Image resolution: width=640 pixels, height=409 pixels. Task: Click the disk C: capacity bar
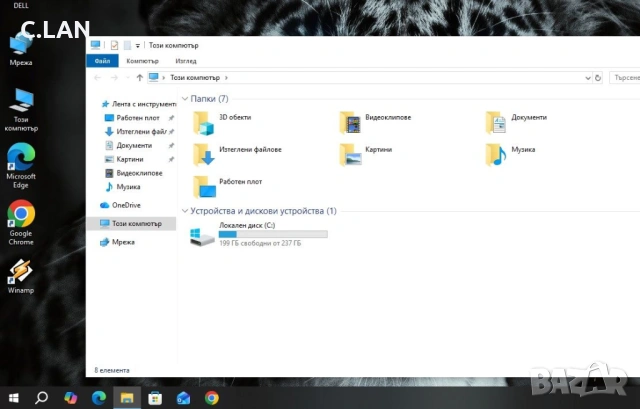coord(273,234)
